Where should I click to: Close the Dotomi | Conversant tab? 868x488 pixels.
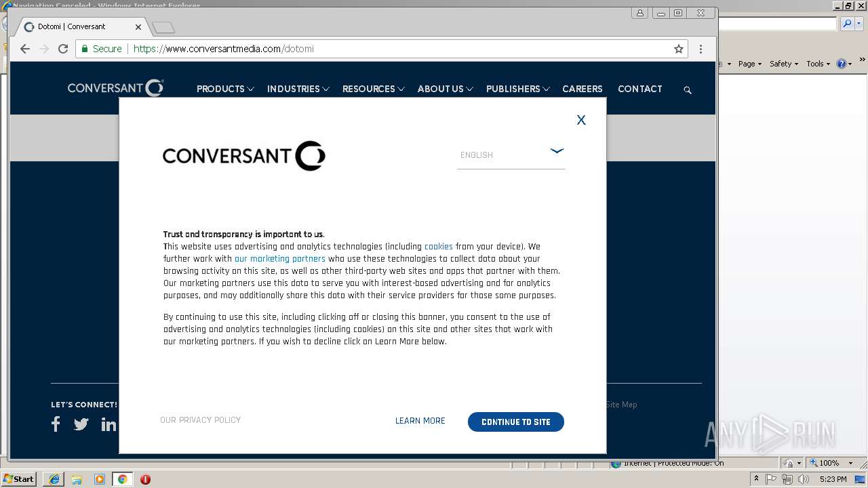138,27
